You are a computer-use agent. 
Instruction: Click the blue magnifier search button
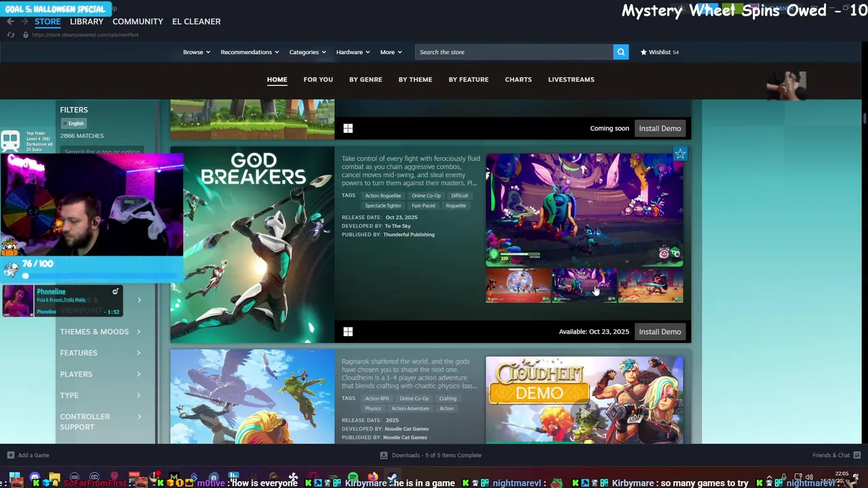tap(620, 52)
